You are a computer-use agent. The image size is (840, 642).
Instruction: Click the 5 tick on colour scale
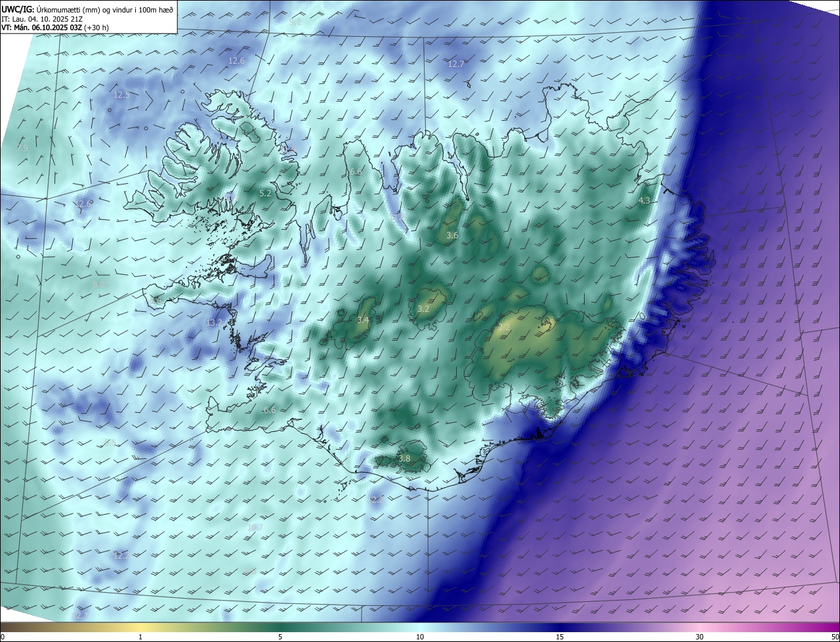tap(280, 637)
